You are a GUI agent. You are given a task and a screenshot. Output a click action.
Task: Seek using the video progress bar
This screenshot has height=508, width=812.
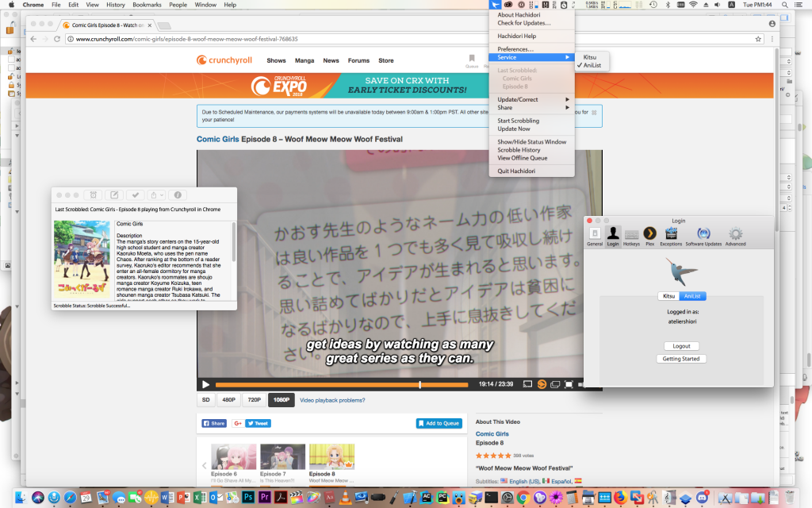342,385
